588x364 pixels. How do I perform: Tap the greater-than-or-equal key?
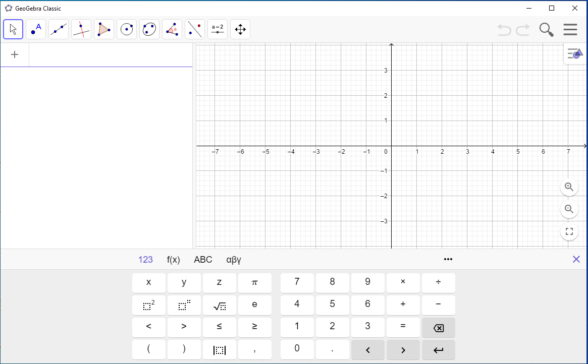[254, 327]
